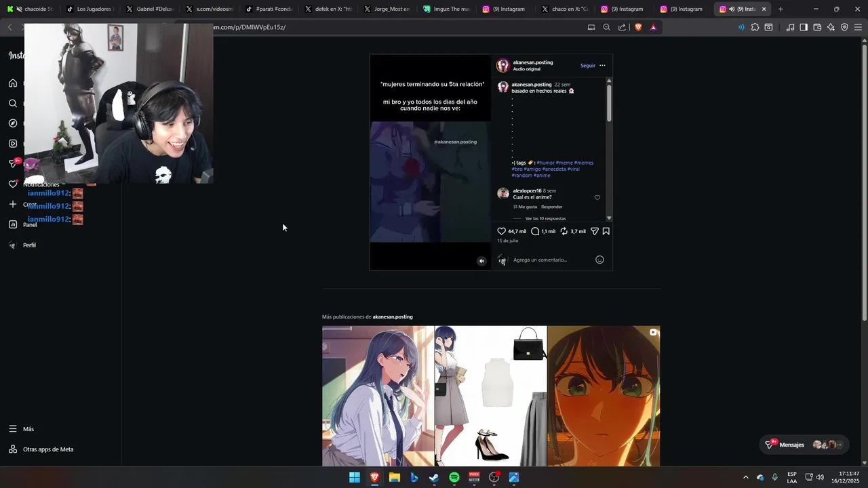Show hidden system tray icons
This screenshot has height=488, width=868.
(745, 477)
